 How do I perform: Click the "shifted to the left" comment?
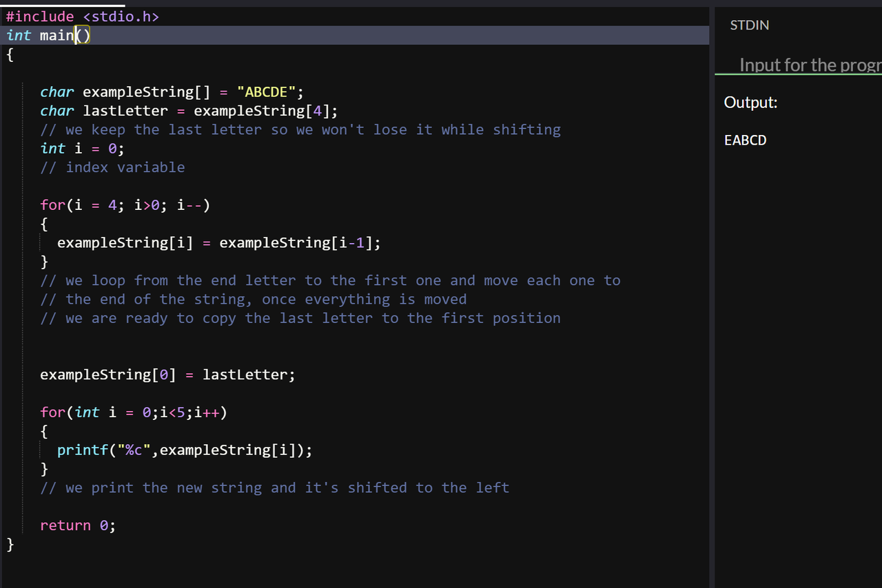pos(275,487)
